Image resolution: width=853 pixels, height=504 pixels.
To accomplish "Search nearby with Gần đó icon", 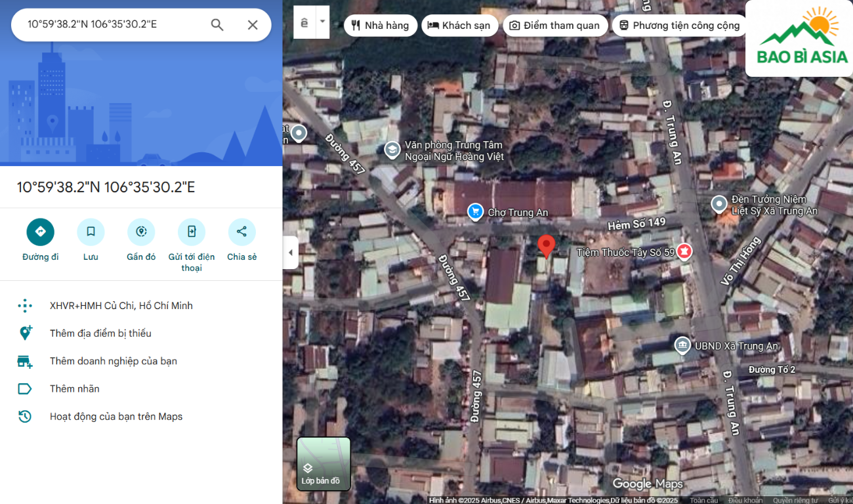I will (141, 232).
